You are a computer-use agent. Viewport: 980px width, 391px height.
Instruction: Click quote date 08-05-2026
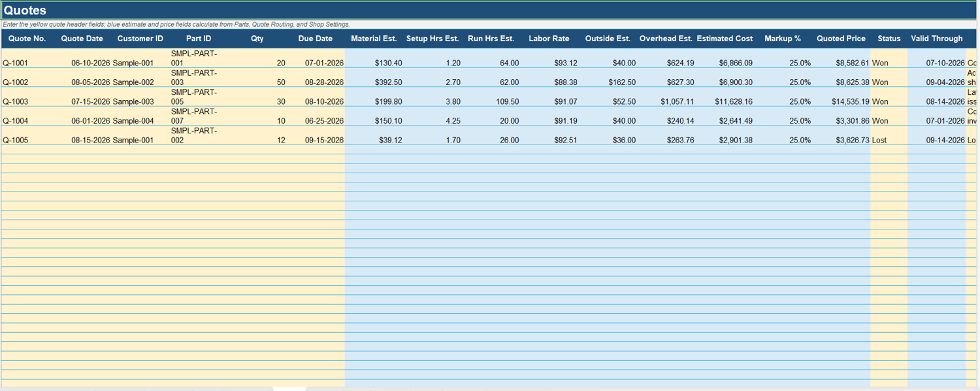(91, 82)
